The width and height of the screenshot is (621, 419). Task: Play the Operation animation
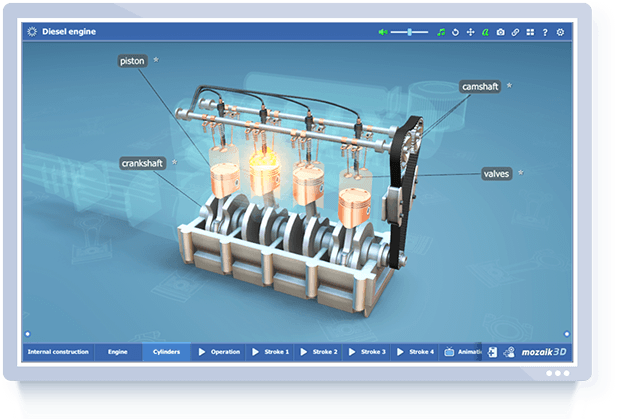tap(219, 352)
